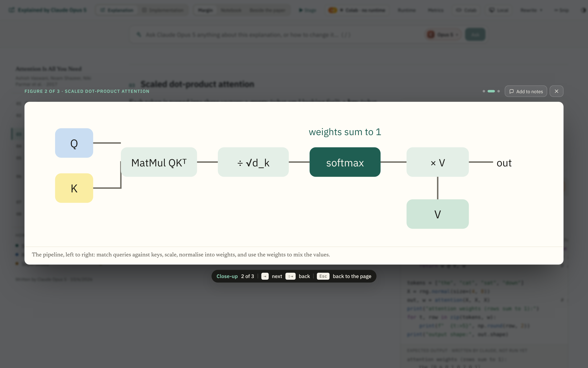The image size is (588, 368).
Task: Go to the first figure pagination dot
Action: click(x=483, y=91)
